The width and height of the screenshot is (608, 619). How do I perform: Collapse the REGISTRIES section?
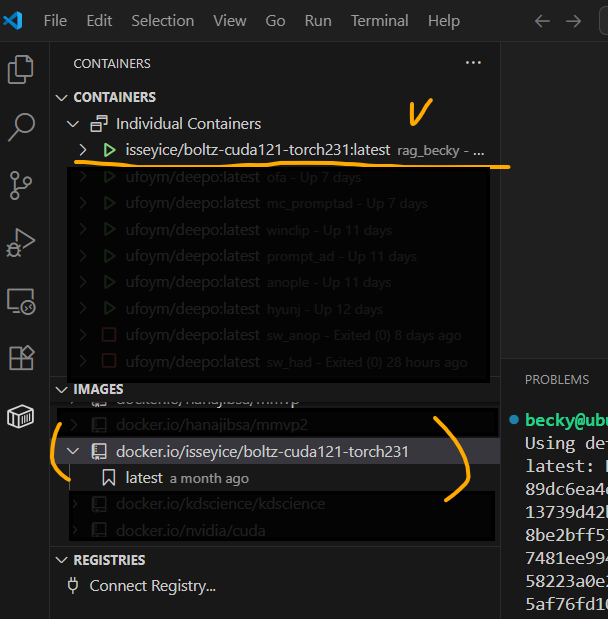(x=62, y=560)
